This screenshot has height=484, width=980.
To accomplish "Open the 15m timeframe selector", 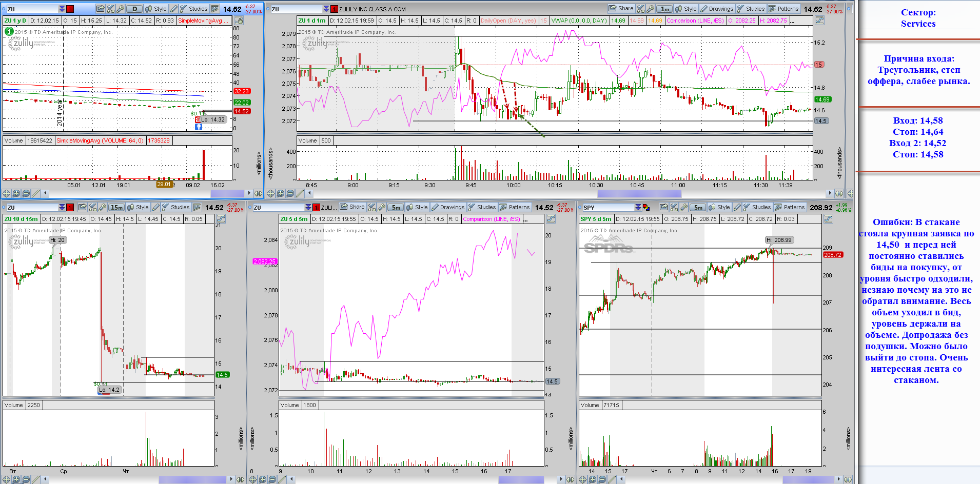I will (x=116, y=207).
